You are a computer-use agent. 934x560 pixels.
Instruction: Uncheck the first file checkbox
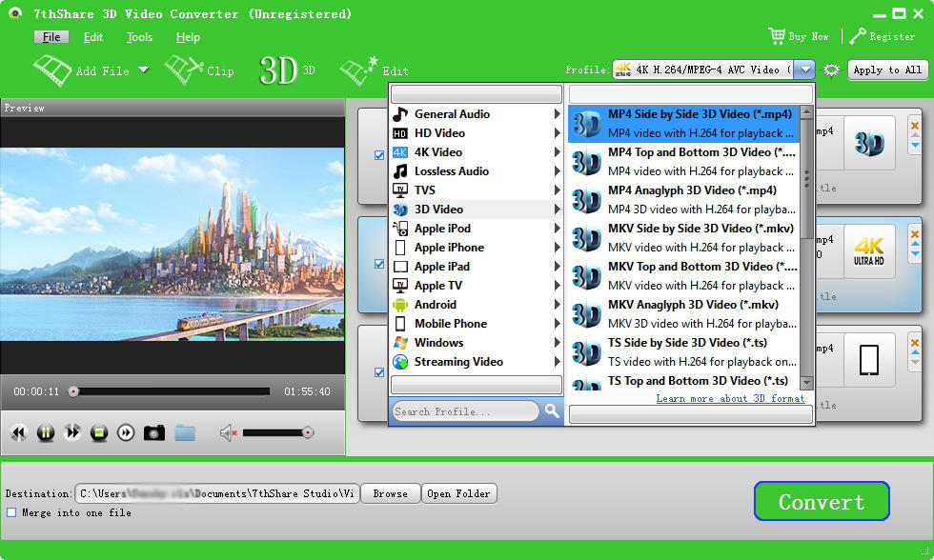click(379, 155)
